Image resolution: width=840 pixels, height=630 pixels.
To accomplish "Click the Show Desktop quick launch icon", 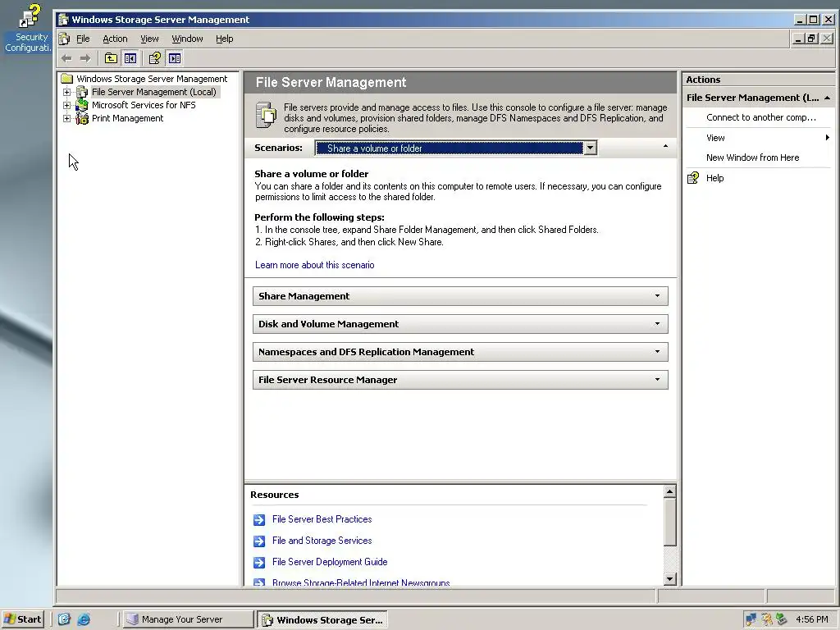I will point(64,619).
